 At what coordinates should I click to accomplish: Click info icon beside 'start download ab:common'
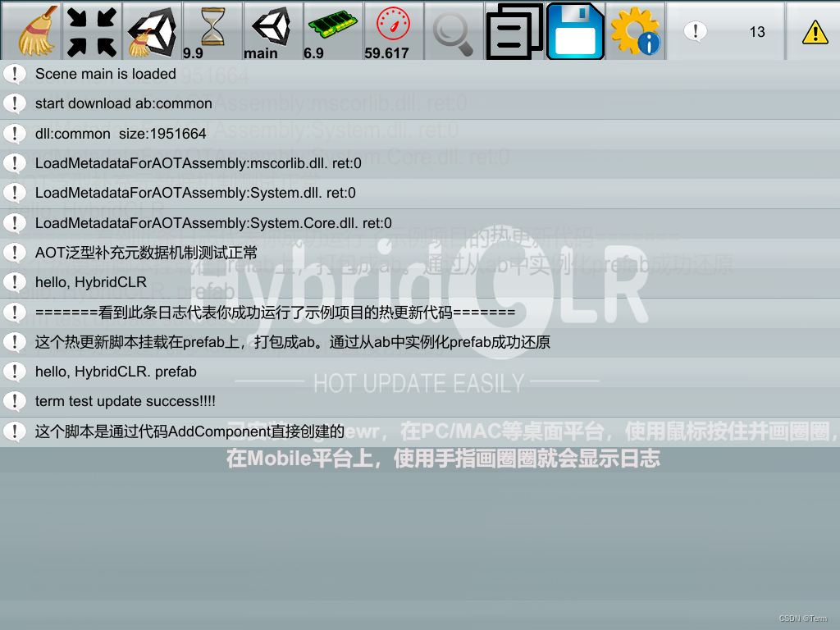coord(15,103)
